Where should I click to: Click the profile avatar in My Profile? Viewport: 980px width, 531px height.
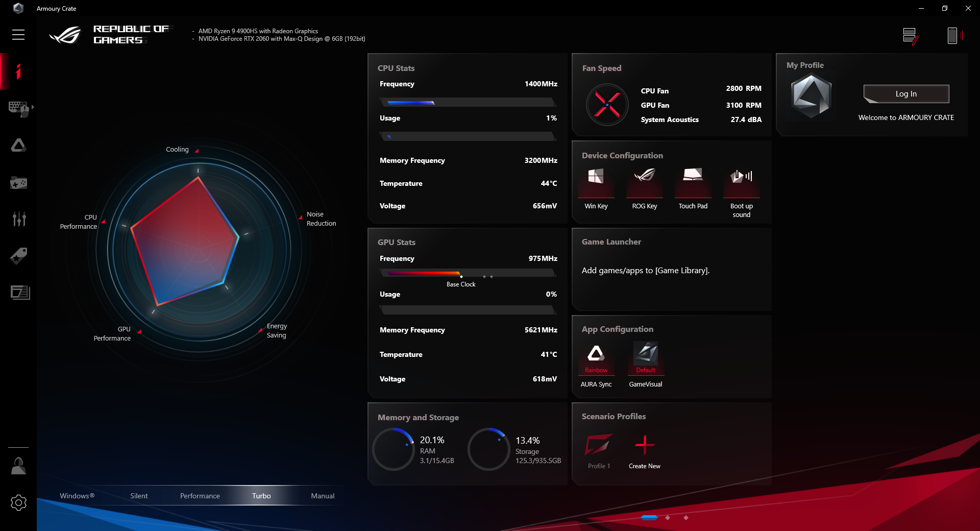(811, 96)
